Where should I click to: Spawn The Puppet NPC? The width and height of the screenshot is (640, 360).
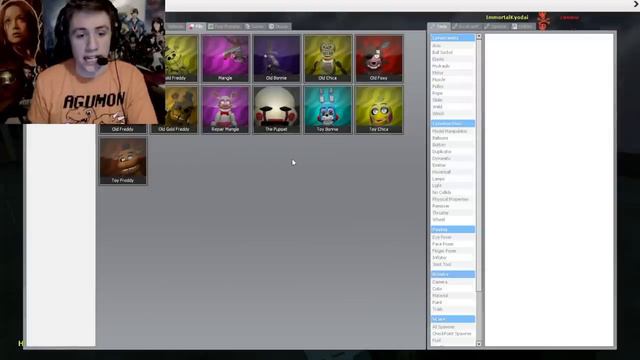277,110
